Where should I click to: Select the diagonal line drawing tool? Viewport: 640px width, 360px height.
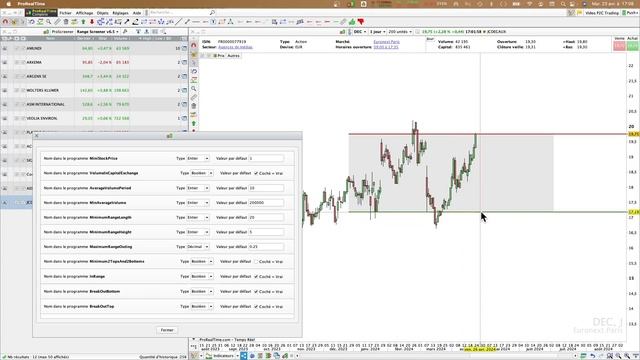coord(178,22)
